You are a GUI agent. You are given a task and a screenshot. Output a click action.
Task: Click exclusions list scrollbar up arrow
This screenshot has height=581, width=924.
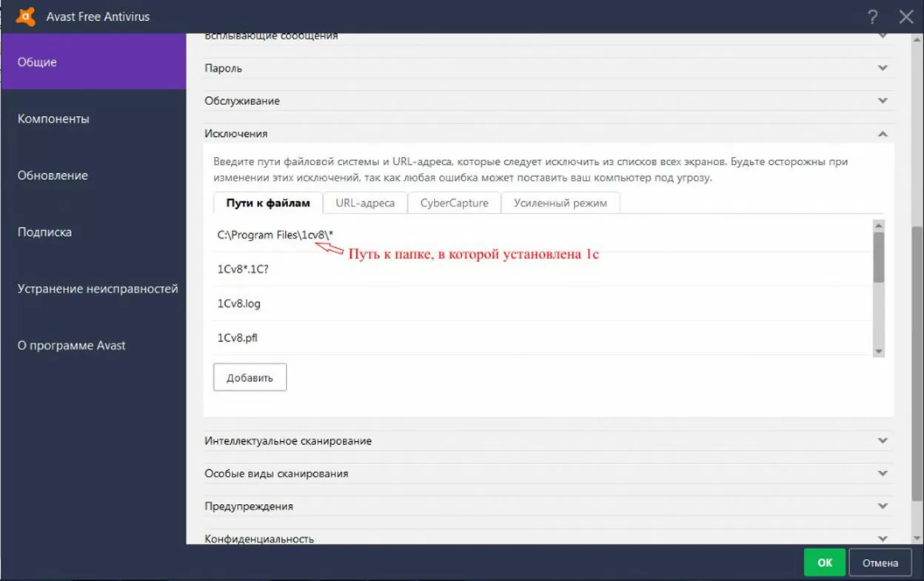click(879, 225)
